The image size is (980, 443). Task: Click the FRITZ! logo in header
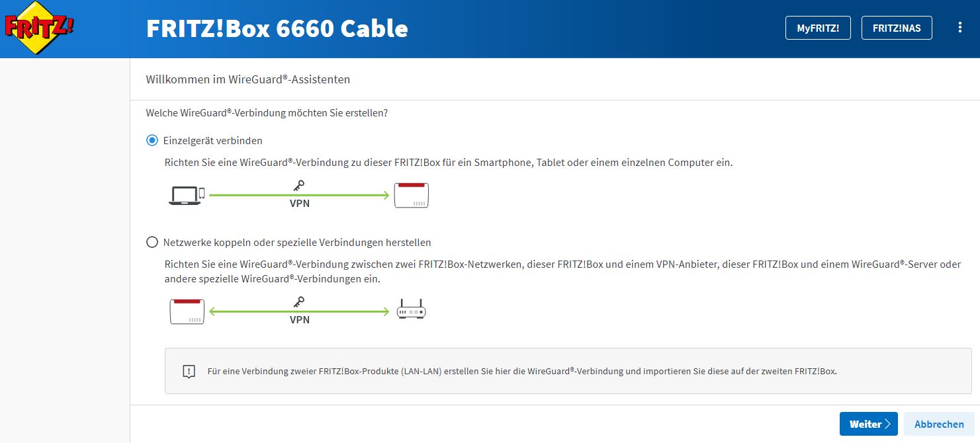[39, 29]
